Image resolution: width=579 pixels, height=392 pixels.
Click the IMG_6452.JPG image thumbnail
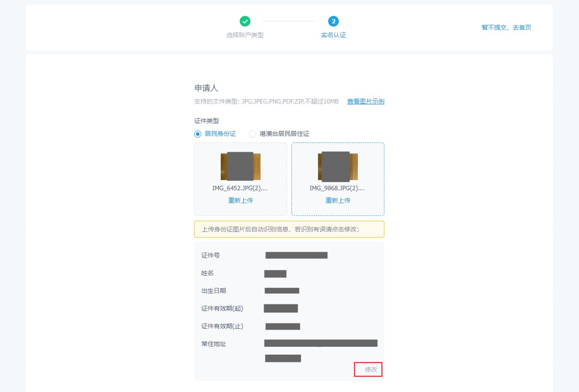point(240,166)
